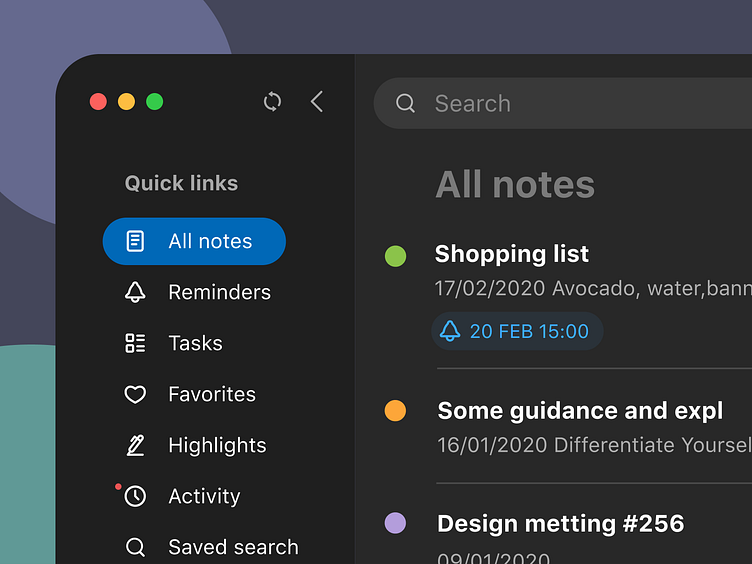This screenshot has height=564, width=752.
Task: Click the Saved search magnifier icon
Action: point(135,547)
